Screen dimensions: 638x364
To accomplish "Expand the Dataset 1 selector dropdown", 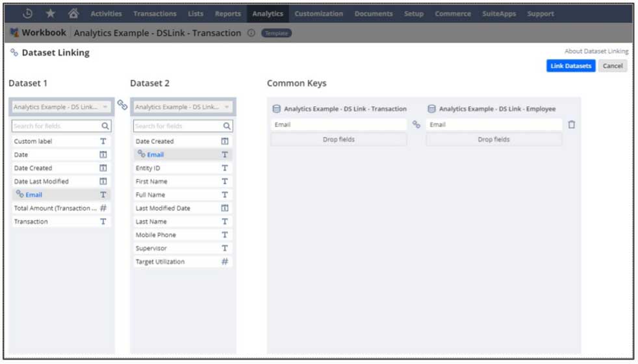I will click(x=105, y=107).
